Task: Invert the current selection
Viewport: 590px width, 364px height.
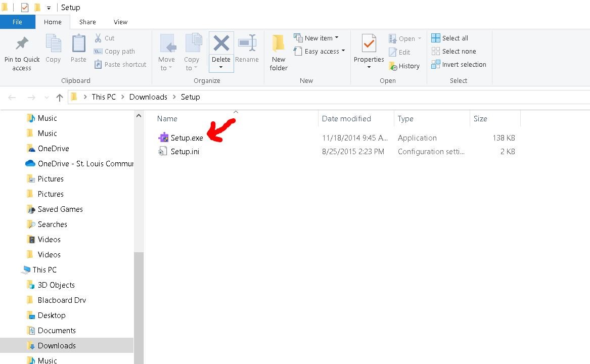Action: 459,64
